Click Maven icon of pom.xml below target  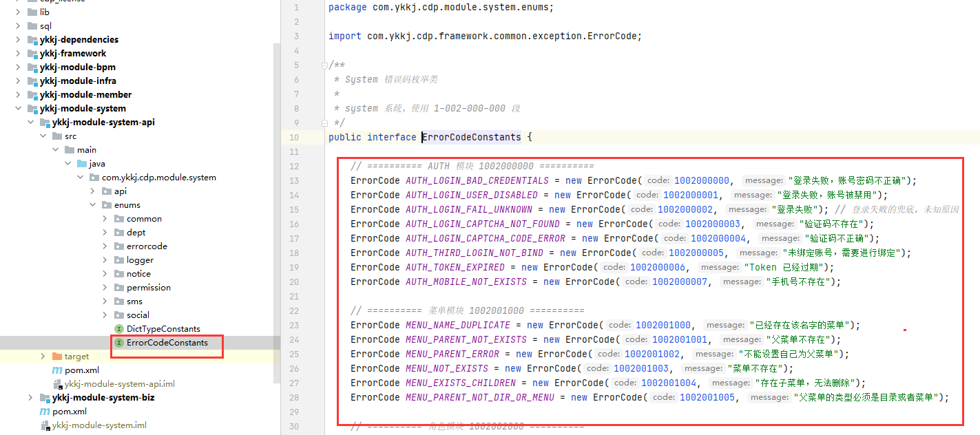pyautogui.click(x=57, y=370)
